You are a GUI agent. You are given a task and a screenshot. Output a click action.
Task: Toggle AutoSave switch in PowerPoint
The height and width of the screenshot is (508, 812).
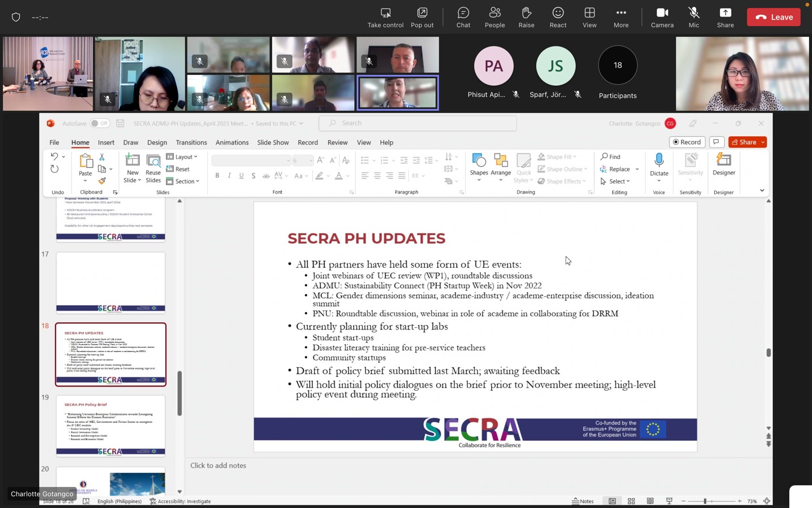[100, 123]
